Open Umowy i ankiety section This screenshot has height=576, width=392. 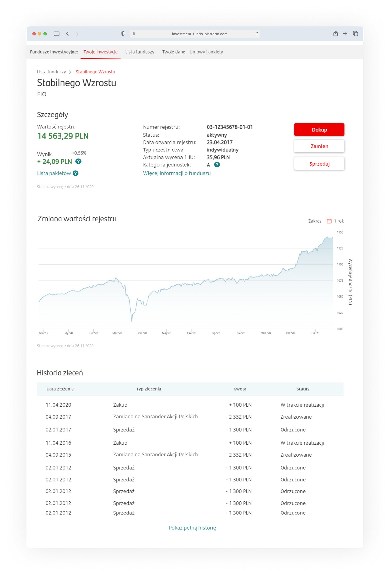tap(206, 52)
